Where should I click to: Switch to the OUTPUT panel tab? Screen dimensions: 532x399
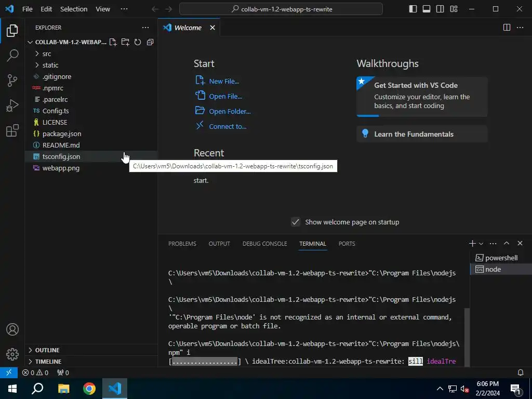click(x=219, y=244)
